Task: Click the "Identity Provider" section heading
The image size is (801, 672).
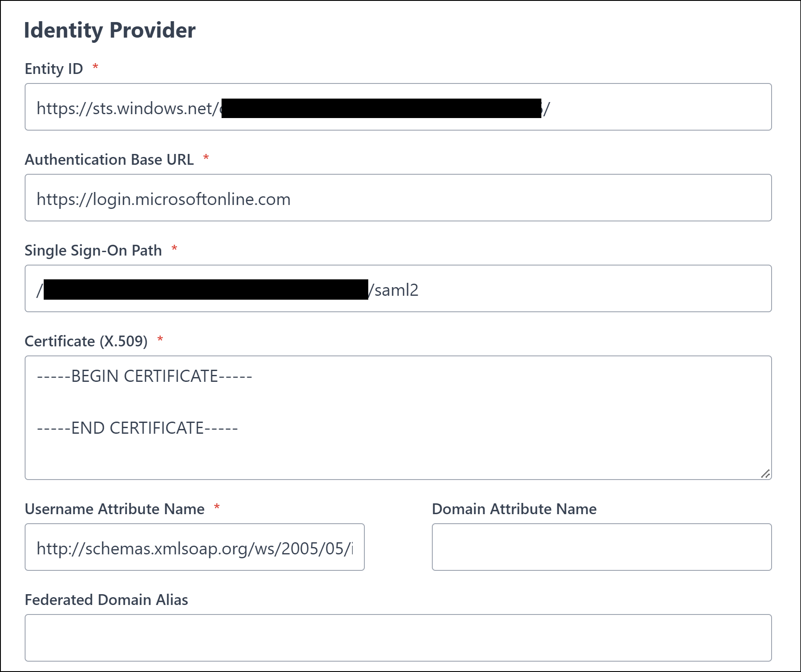Action: 110,30
